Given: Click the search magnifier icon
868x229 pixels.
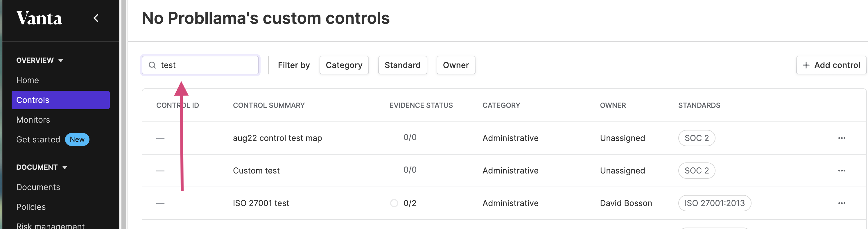Looking at the screenshot, I should 152,65.
